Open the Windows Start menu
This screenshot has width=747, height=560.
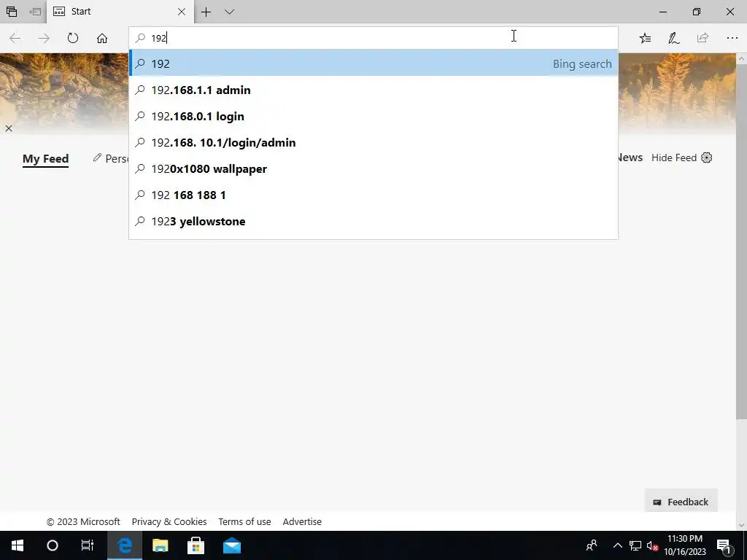[18, 545]
